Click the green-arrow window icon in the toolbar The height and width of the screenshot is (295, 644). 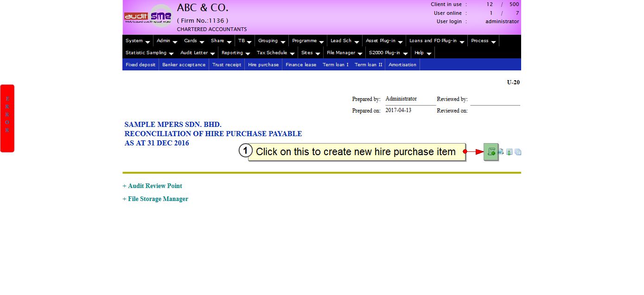point(509,152)
